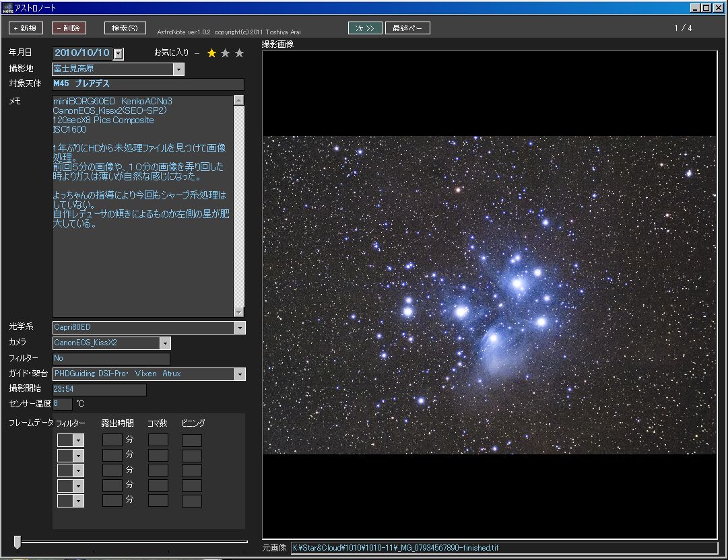
Task: Click memo scrollbar down arrow
Action: click(238, 312)
